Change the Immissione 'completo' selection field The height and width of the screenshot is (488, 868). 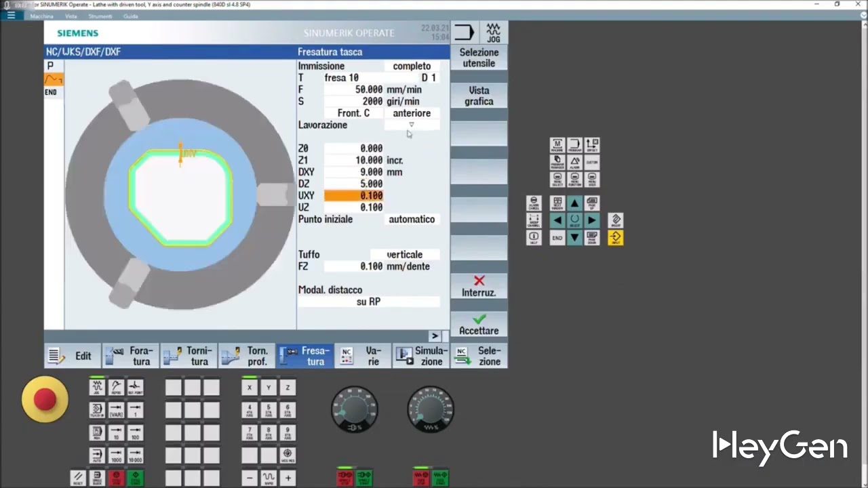tap(412, 66)
